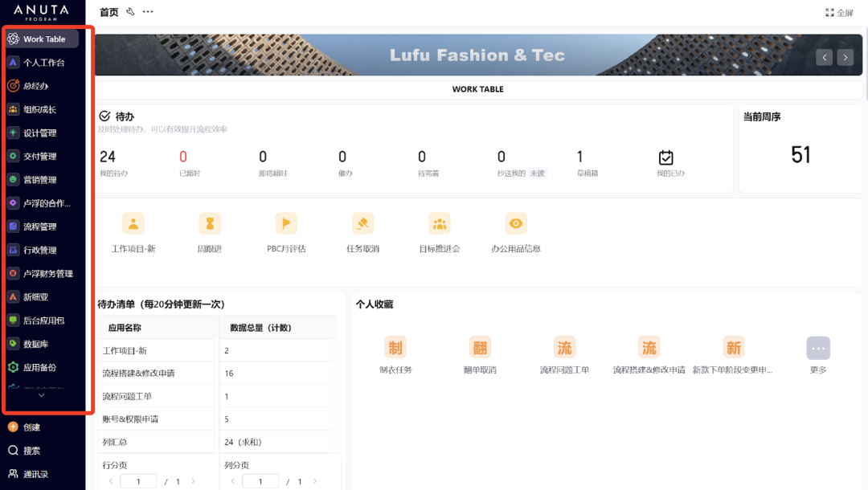This screenshot has width=868, height=490.
Task: Click the 后台应用包 sidebar icon
Action: coord(14,321)
